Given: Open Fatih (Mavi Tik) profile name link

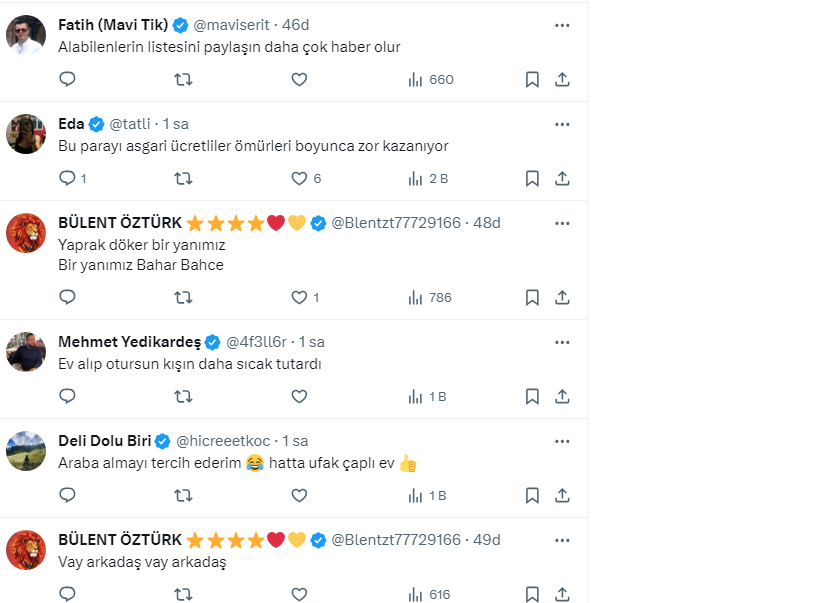Looking at the screenshot, I should tap(113, 25).
